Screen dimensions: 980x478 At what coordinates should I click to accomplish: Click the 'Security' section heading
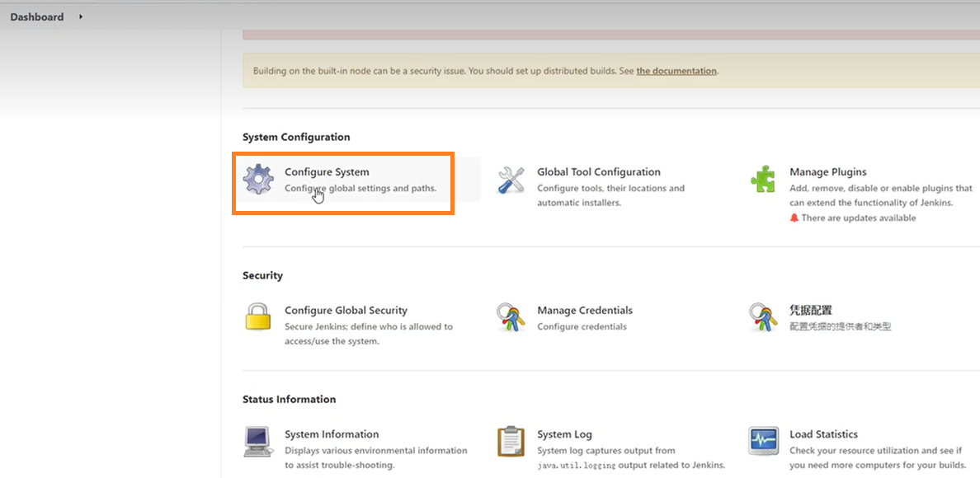tap(262, 275)
